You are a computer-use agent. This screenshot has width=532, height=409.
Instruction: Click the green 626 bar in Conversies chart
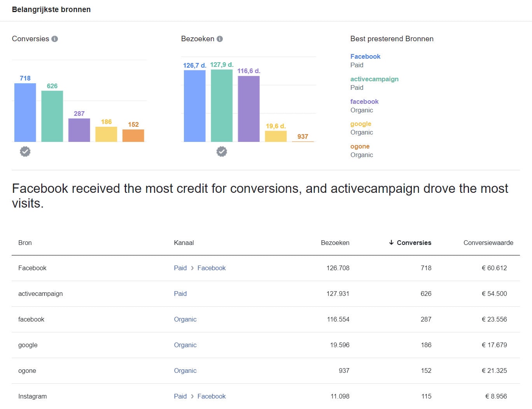point(52,116)
